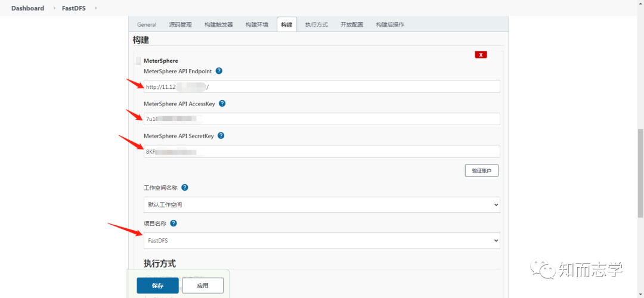Image resolution: width=644 pixels, height=298 pixels.
Task: Focus the MeterSphere API SecretKey field
Action: (x=321, y=151)
